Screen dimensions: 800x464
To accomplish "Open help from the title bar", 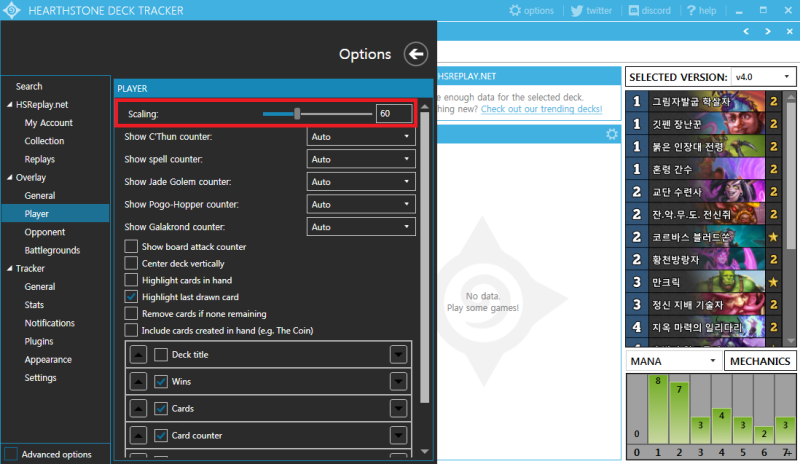I will click(702, 11).
